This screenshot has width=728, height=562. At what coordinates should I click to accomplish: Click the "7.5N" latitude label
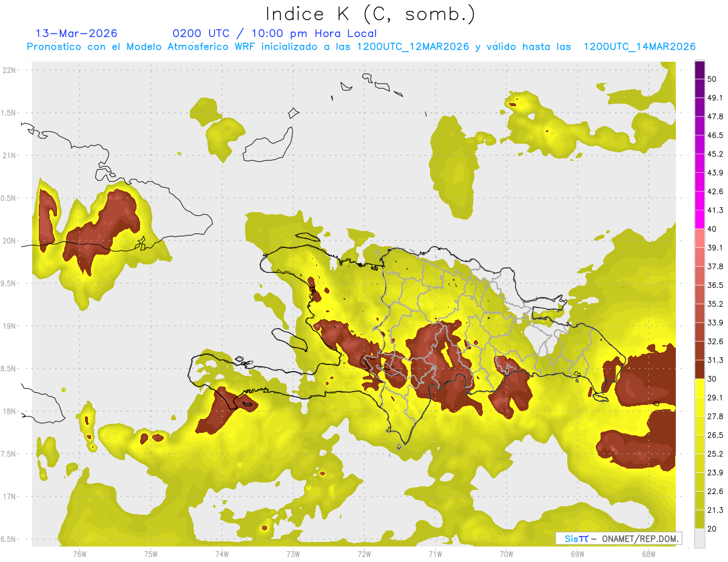point(9,453)
